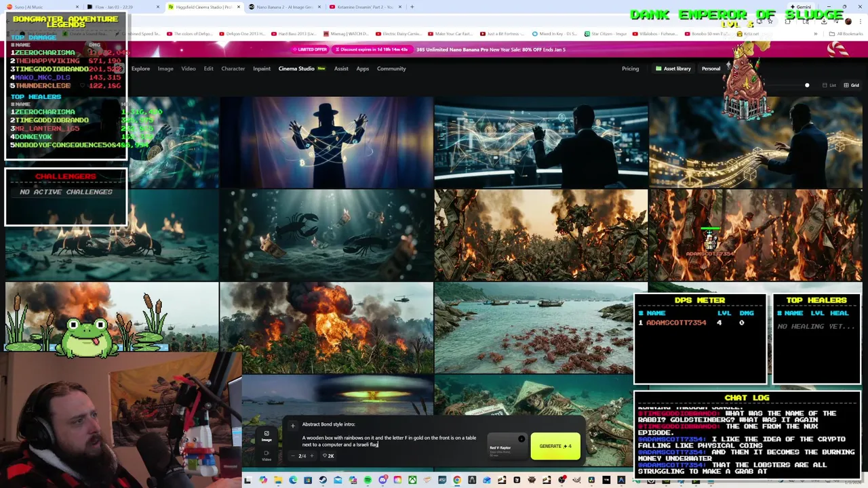This screenshot has width=868, height=488.
Task: Open the DaVinci Resolve icon in the taskbar
Action: [x=591, y=481]
